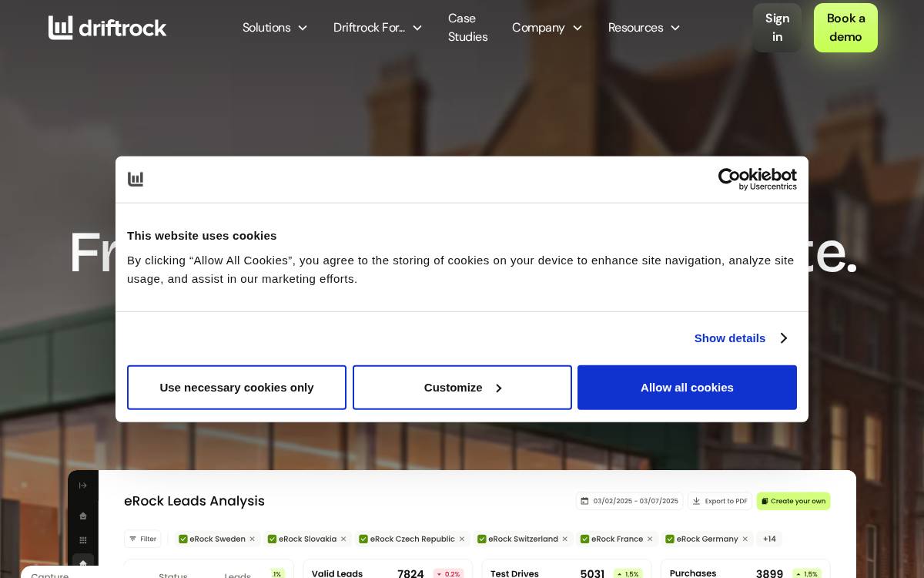Viewport: 924px width, 578px height.
Task: Remove eRock Sweden filter chip
Action: pyautogui.click(x=252, y=539)
